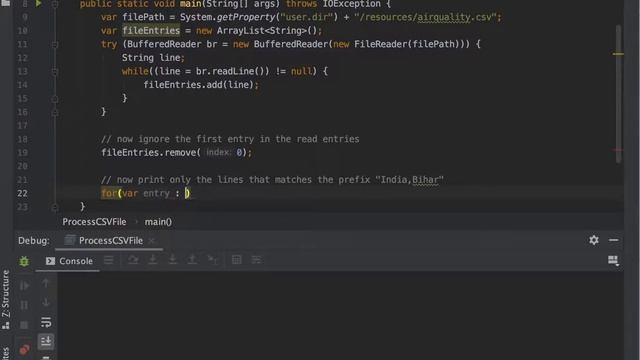Toggle Scroll to End in console

[46, 341]
